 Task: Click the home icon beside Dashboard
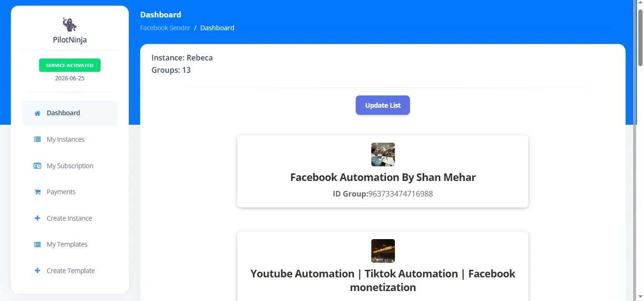(37, 113)
